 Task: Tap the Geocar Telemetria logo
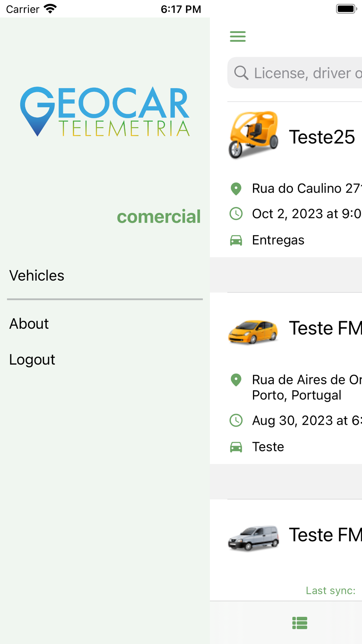click(105, 112)
